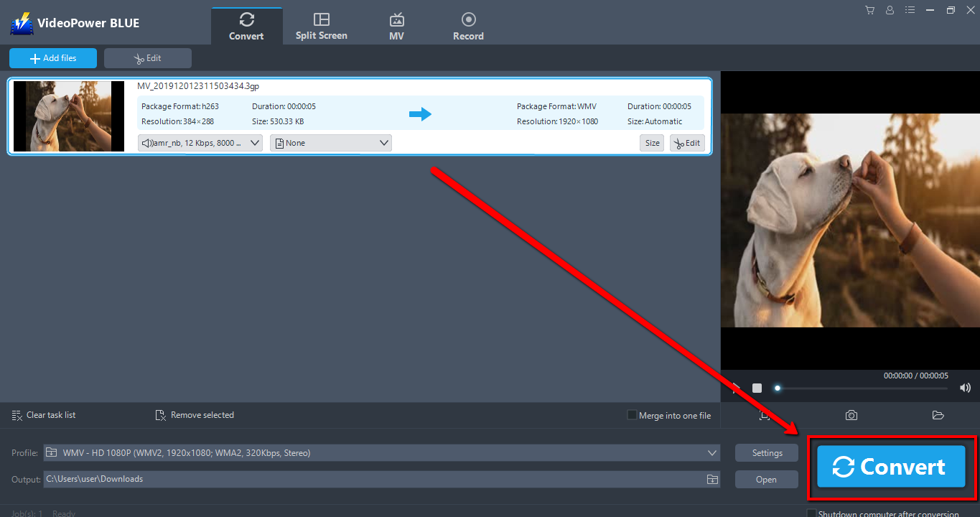
Task: Enable Merge into one file
Action: [x=631, y=415]
